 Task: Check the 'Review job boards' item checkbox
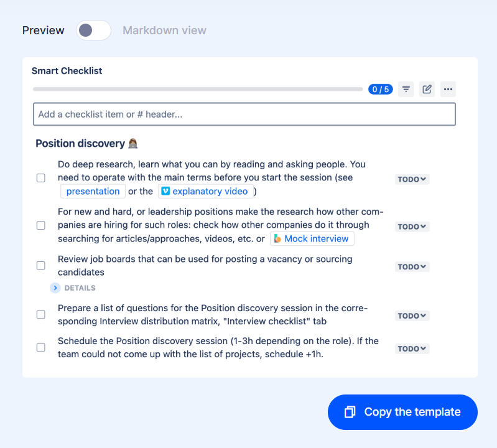pyautogui.click(x=41, y=266)
